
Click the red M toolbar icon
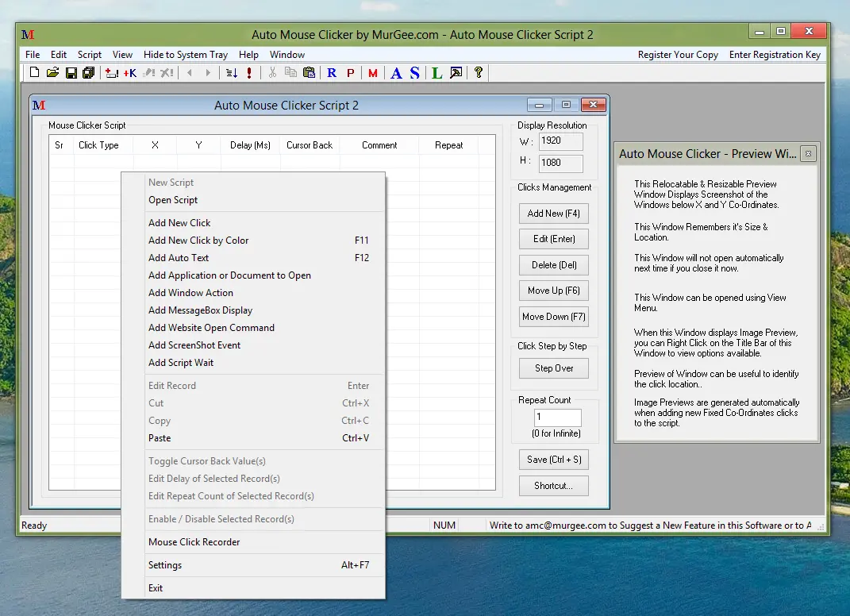(x=373, y=73)
